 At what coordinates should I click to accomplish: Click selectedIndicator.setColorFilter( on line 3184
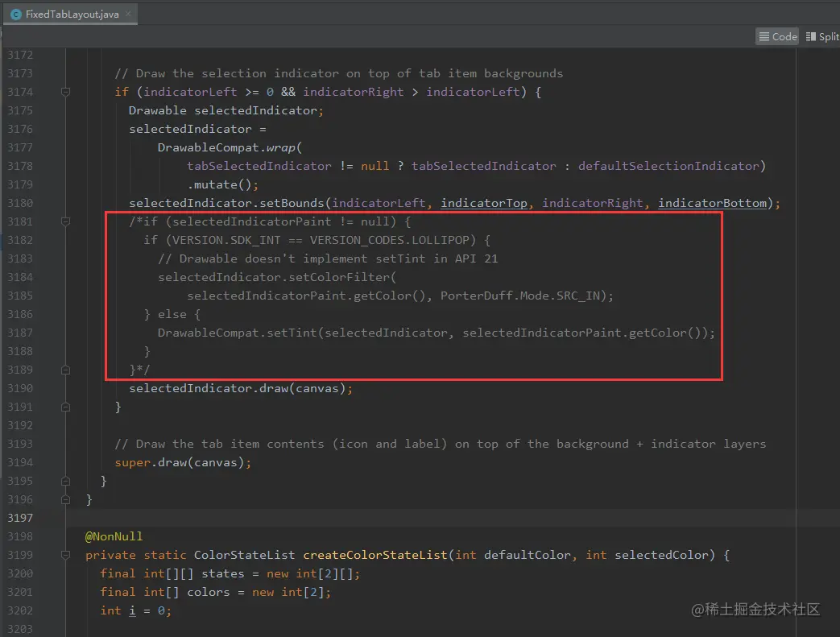click(277, 277)
